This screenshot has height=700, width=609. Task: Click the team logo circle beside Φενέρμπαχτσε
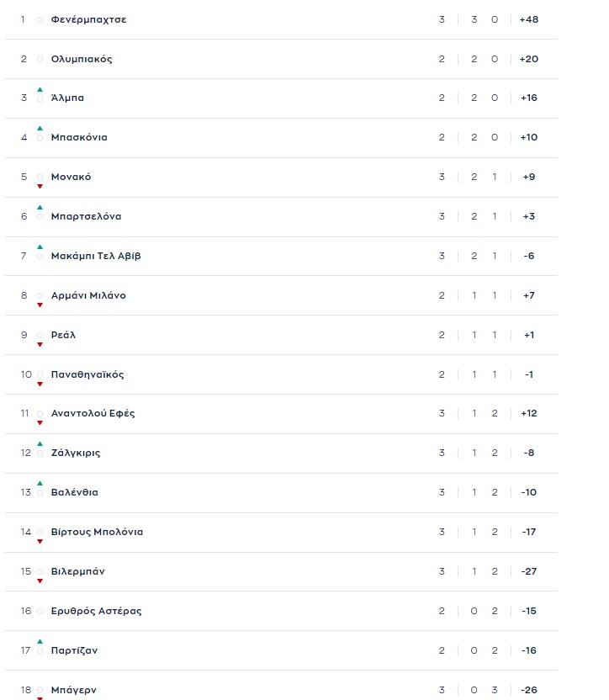click(x=40, y=19)
